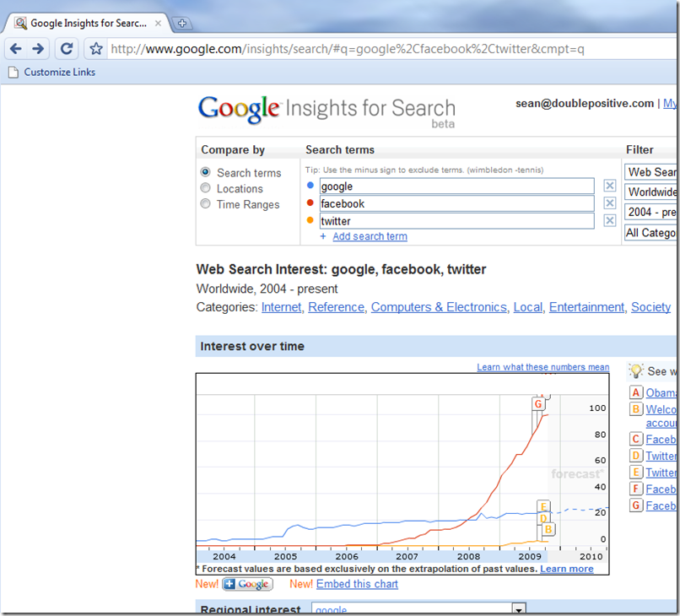Click the E letter icon in headlines list
680x616 pixels.
[636, 473]
